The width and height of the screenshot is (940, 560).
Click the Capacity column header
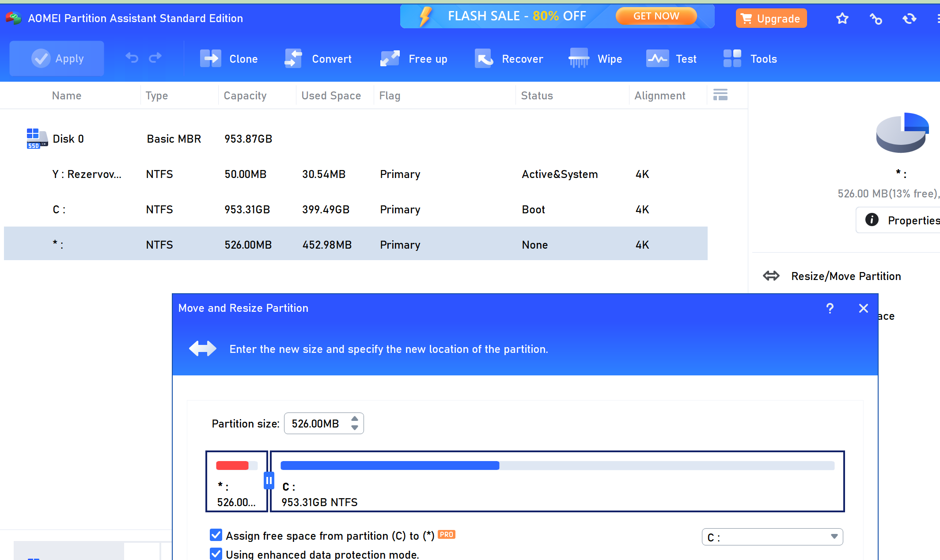pyautogui.click(x=245, y=95)
